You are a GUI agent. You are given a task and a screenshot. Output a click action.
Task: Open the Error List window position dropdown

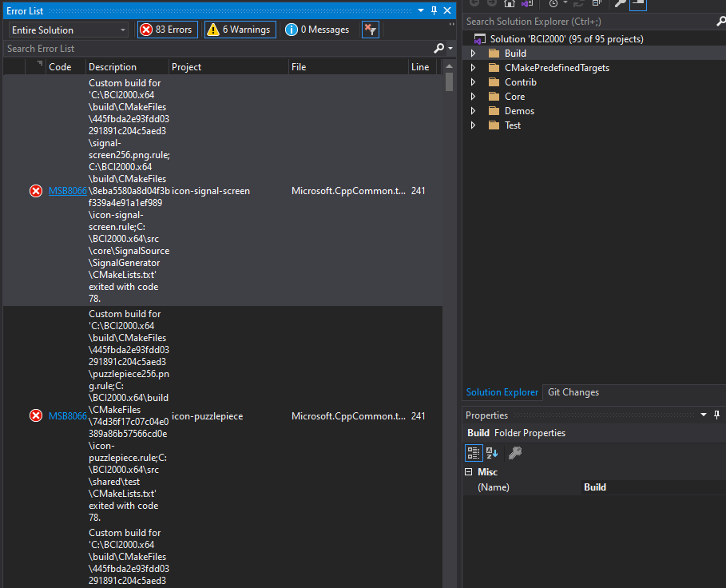[421, 10]
